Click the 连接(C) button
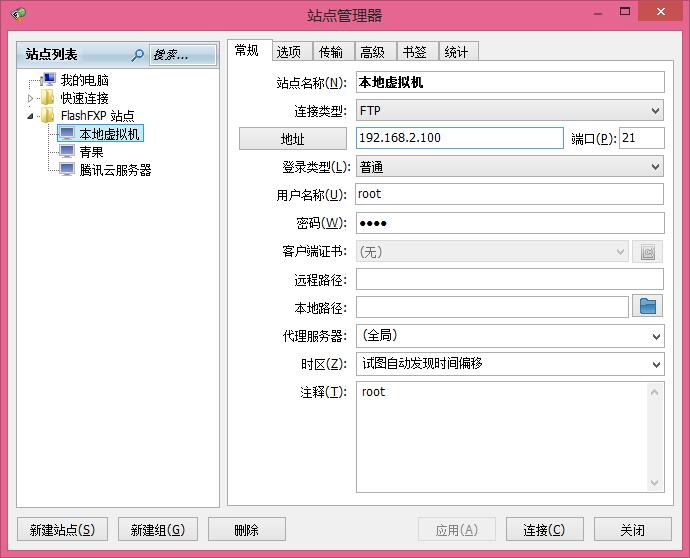 click(544, 529)
